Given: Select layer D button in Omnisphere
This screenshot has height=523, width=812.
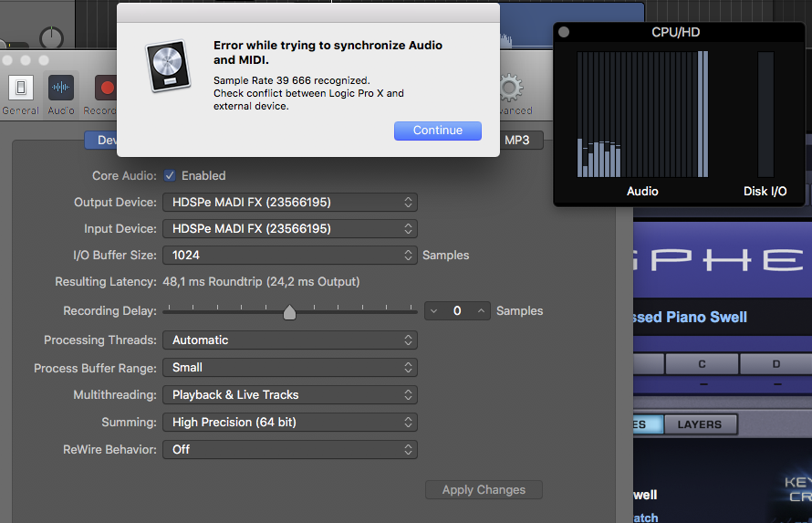Looking at the screenshot, I should coord(776,364).
